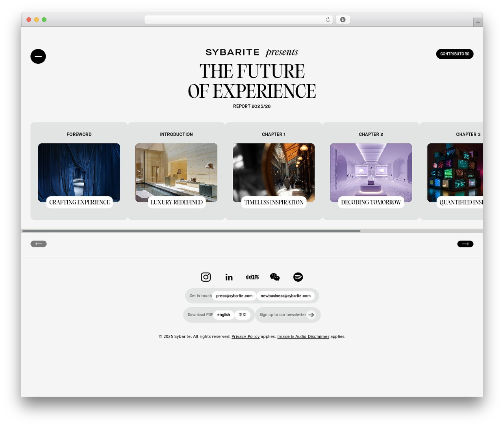This screenshot has width=504, height=427.
Task: Click the Report 2025/26 text
Action: coord(252,106)
